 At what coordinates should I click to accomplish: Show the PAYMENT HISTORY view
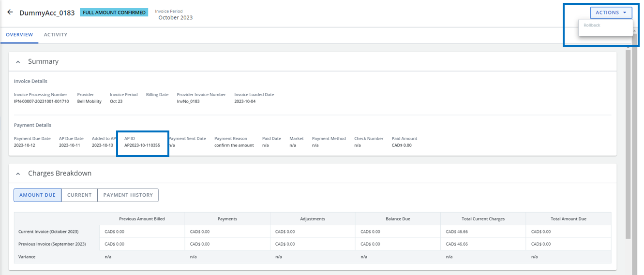click(128, 195)
